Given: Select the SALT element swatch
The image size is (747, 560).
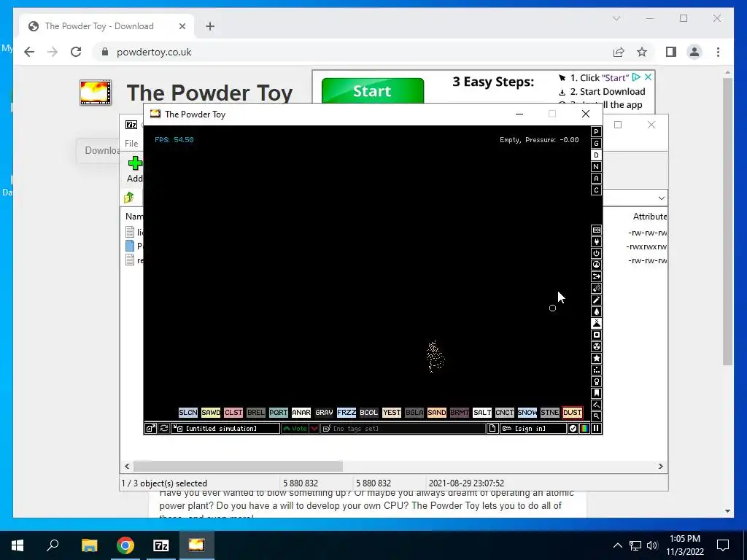Looking at the screenshot, I should tap(481, 413).
